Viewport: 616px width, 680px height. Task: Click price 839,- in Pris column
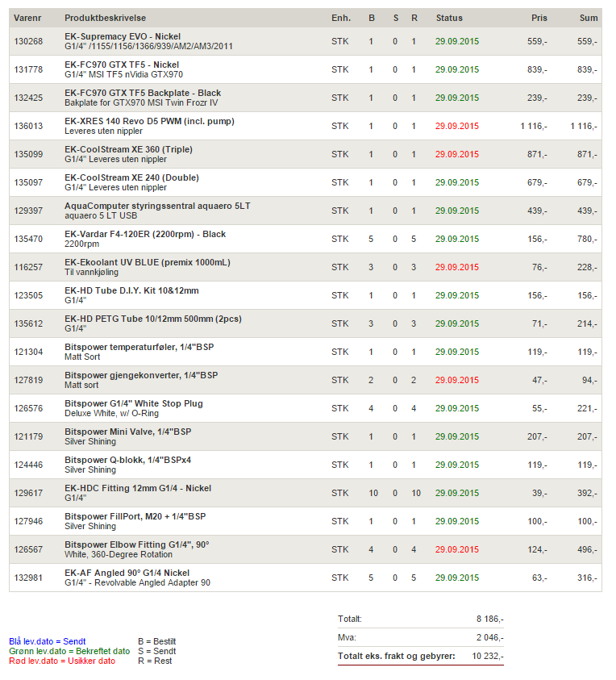point(537,70)
